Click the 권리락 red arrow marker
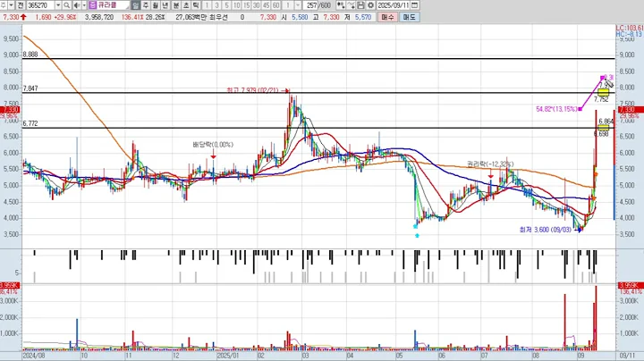644x361 pixels. 490,176
